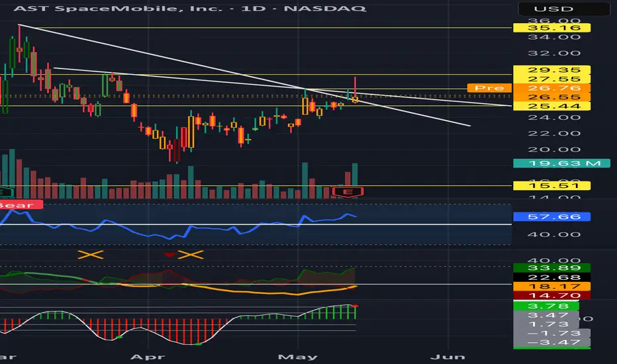Click the grey 1.73 level label
The height and width of the screenshot is (364, 617).
[546, 324]
